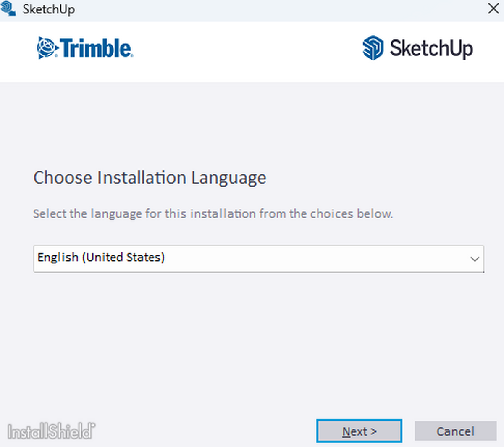Close the SketchUp installer window

[x=493, y=8]
